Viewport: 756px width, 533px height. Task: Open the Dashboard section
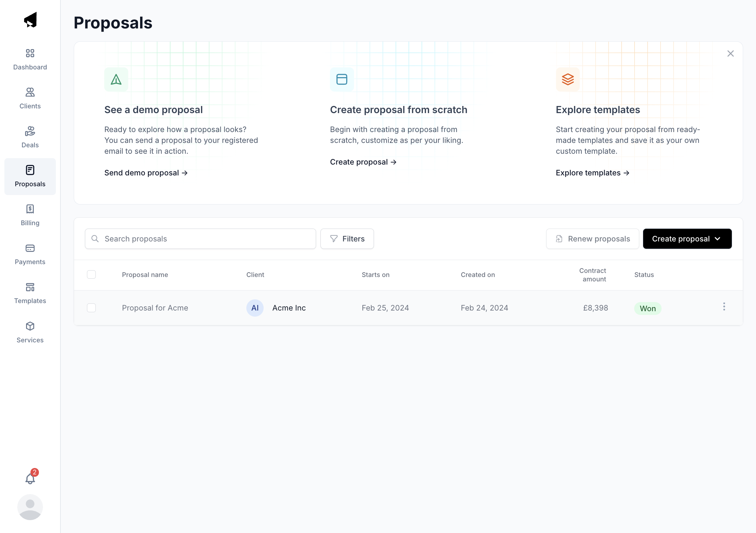pos(30,60)
